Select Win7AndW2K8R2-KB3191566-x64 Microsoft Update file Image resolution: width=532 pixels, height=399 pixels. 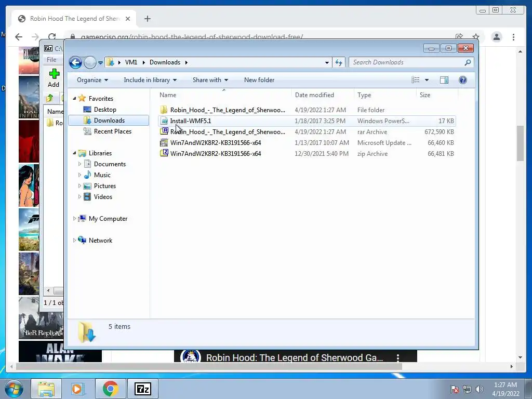pyautogui.click(x=307, y=142)
